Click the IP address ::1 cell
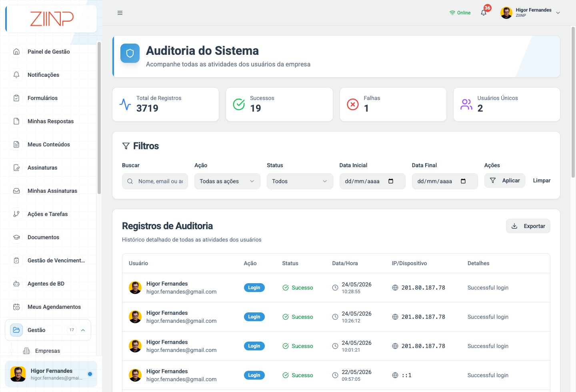The height and width of the screenshot is (392, 576). click(406, 375)
